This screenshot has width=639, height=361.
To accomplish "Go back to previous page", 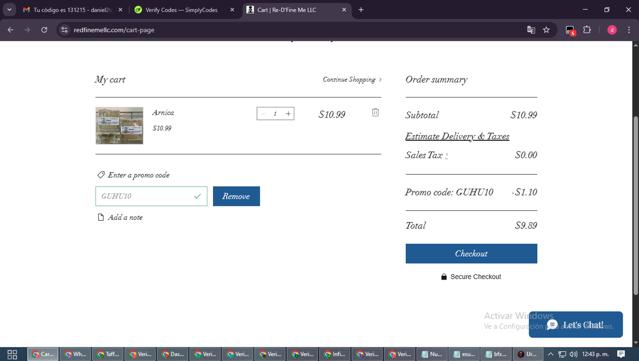I will pyautogui.click(x=11, y=30).
